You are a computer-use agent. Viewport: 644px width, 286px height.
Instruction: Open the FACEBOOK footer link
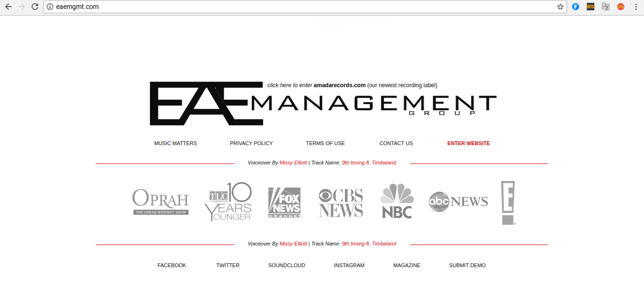point(172,265)
